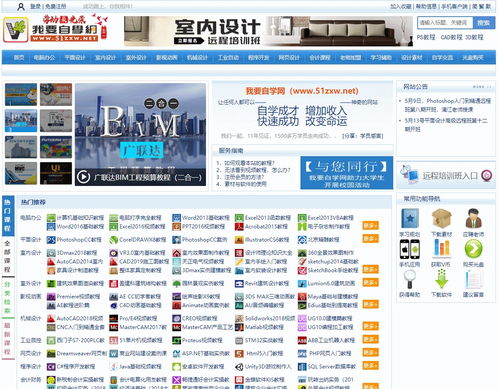Click the 室内设计 远程培训班 banner
This screenshot has height=389, width=499.
click(x=268, y=31)
